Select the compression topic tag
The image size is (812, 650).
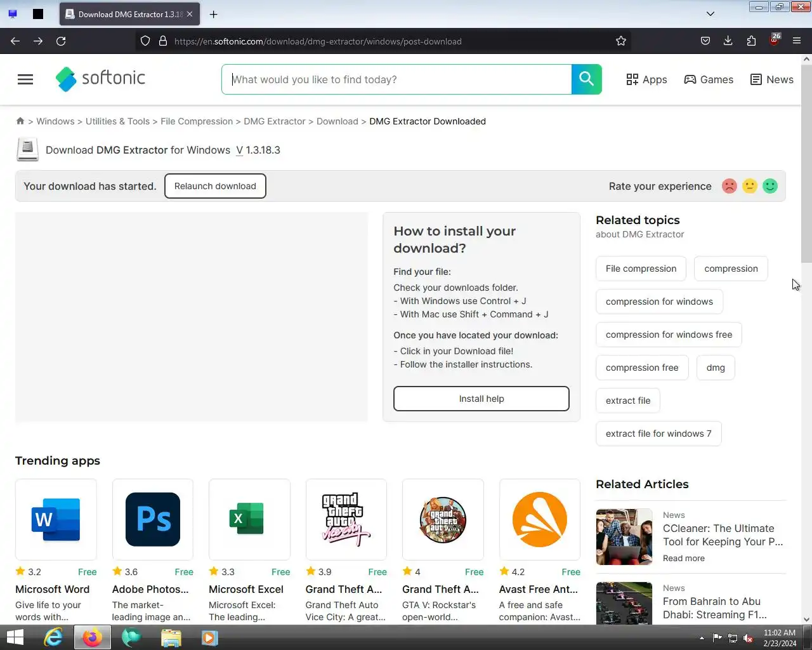(x=731, y=269)
